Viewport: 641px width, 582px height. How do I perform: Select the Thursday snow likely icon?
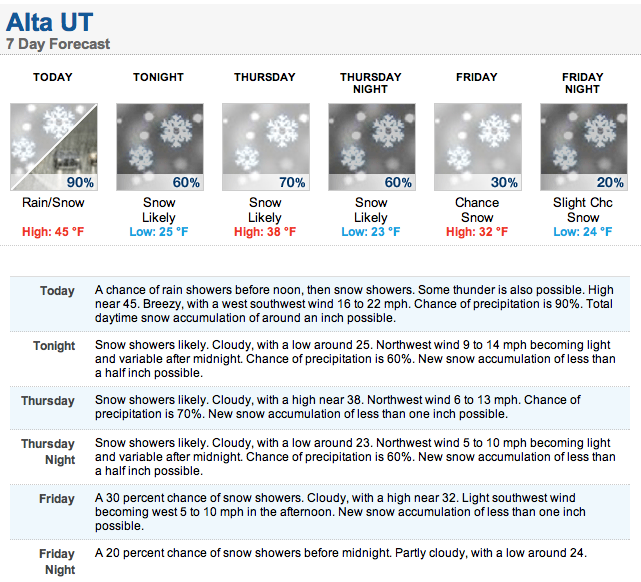coord(266,147)
